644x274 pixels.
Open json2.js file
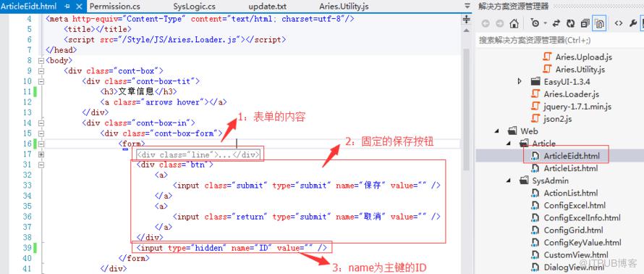coord(558,118)
